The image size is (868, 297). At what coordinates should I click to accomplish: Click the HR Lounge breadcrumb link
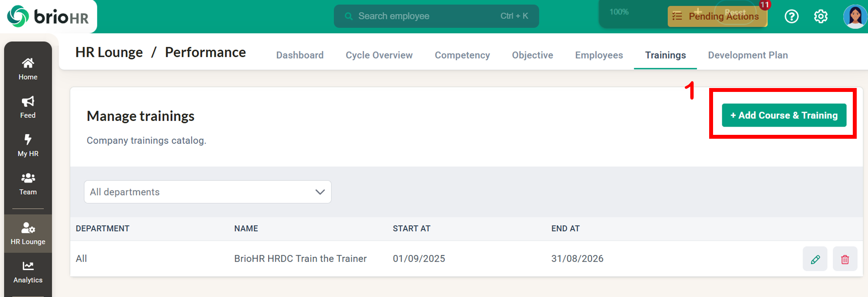[x=109, y=52]
